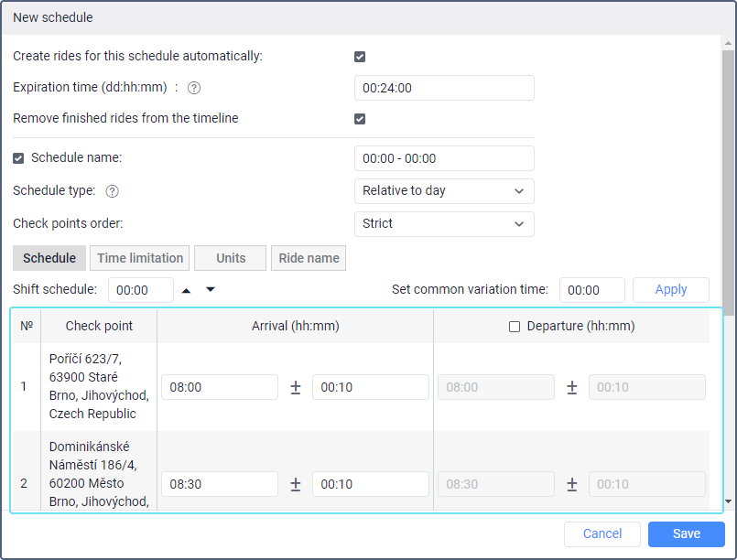The image size is (737, 560).
Task: Cancel the new schedule dialog
Action: tap(602, 533)
